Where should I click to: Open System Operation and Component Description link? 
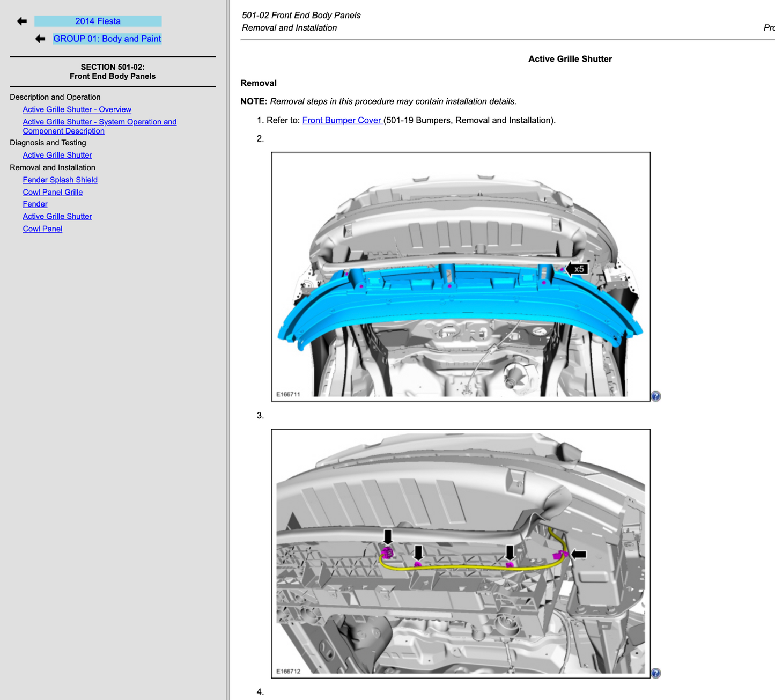(99, 126)
